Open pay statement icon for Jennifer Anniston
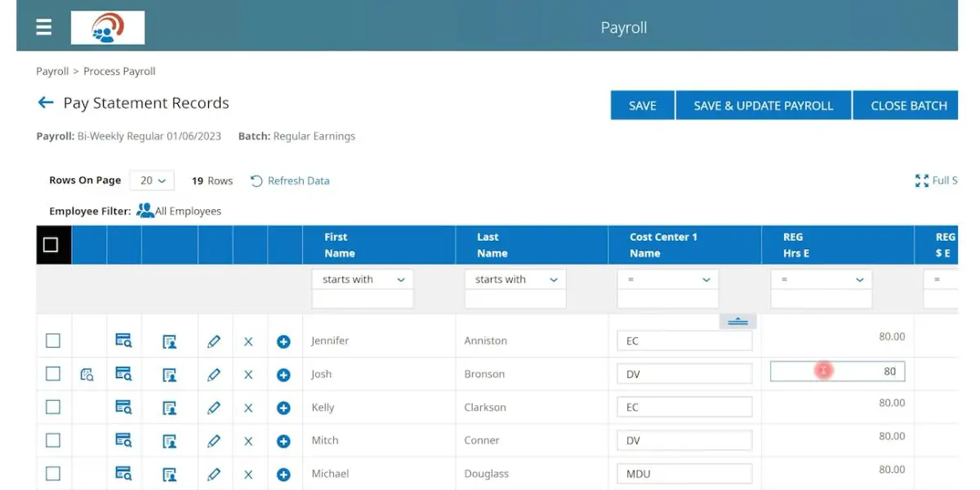Image resolution: width=980 pixels, height=490 pixels. [170, 341]
